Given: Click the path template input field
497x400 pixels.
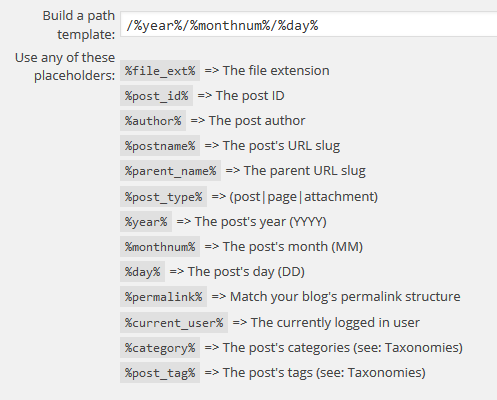Looking at the screenshot, I should click(309, 25).
